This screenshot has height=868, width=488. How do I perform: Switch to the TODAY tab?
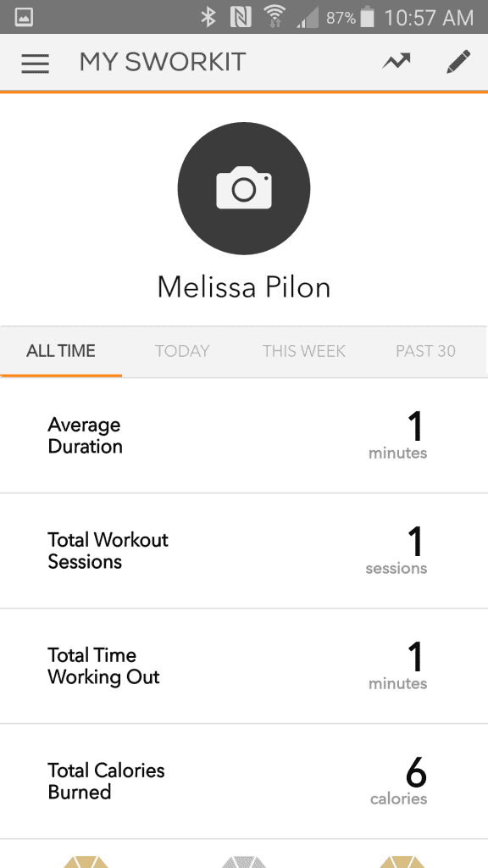(x=182, y=351)
